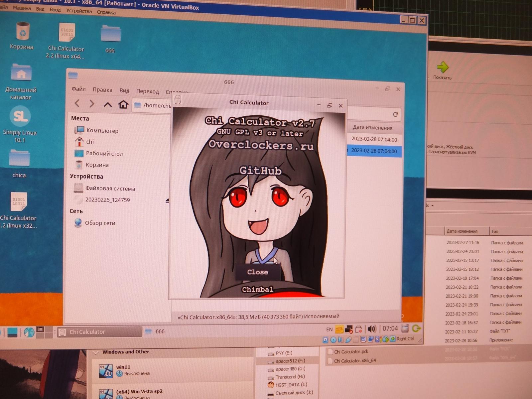Follow the Overclockers.ru link

pyautogui.click(x=261, y=145)
